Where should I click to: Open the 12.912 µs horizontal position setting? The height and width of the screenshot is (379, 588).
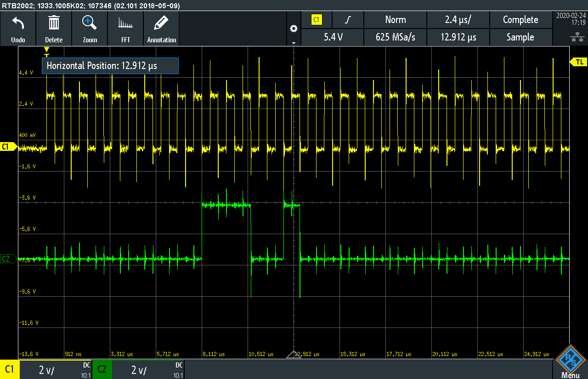pyautogui.click(x=458, y=37)
